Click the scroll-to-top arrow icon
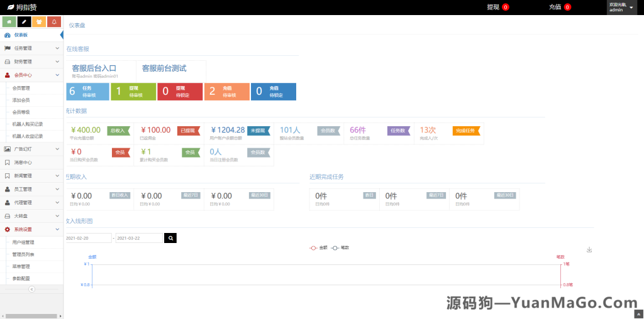Image resolution: width=644 pixels, height=319 pixels. point(639,314)
